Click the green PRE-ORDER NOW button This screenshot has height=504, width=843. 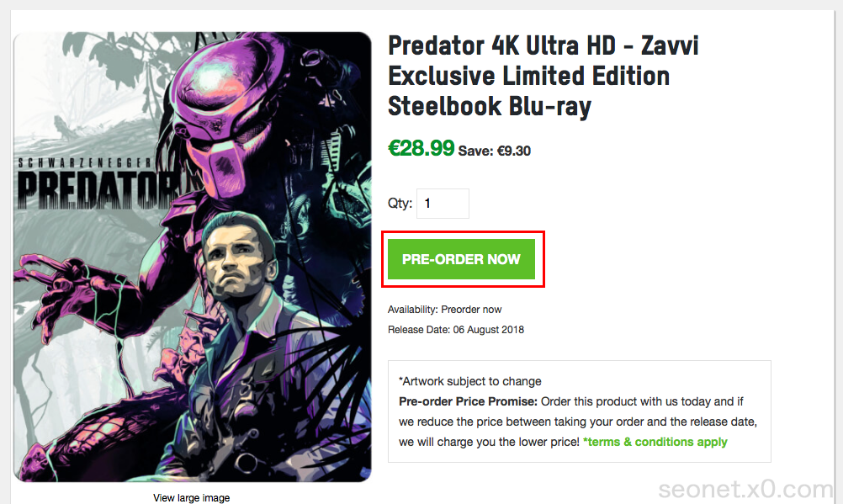point(461,259)
